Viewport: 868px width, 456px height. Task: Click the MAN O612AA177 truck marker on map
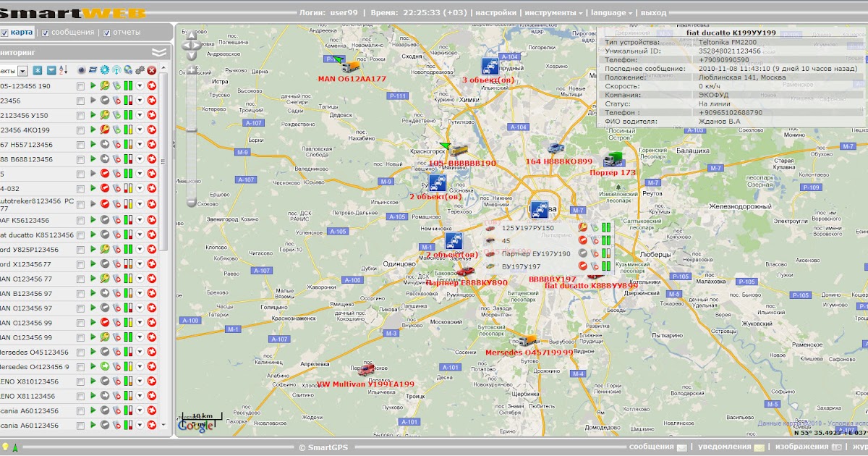coord(351,66)
